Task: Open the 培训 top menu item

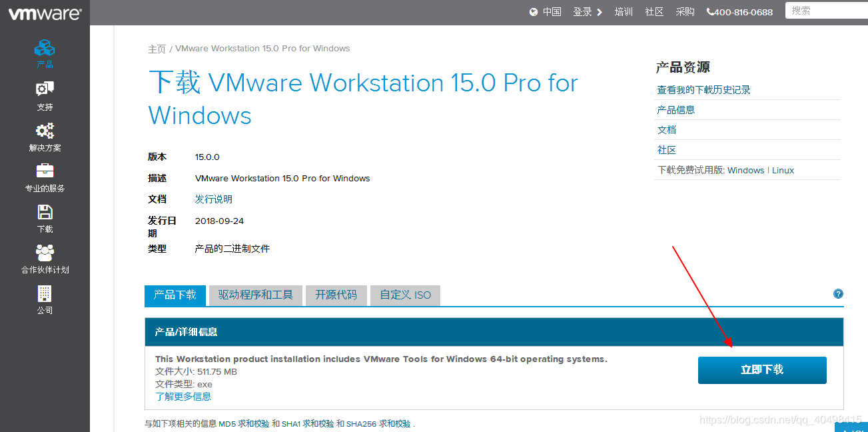Action: click(x=624, y=12)
